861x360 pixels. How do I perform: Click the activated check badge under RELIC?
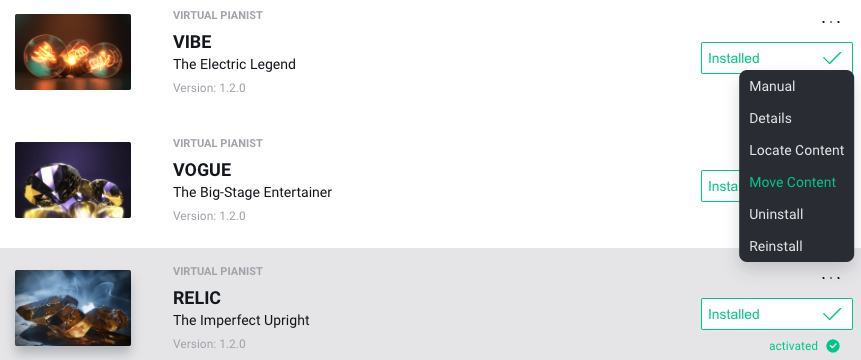point(833,346)
